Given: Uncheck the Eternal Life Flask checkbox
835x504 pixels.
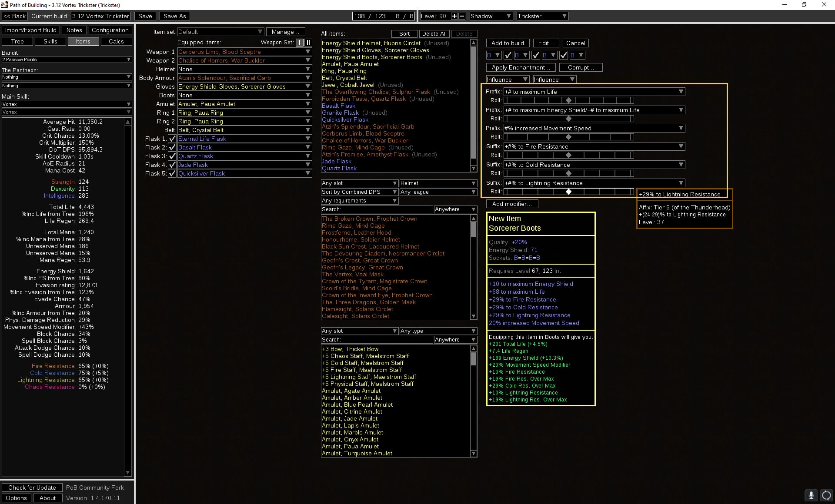Looking at the screenshot, I should (x=172, y=138).
